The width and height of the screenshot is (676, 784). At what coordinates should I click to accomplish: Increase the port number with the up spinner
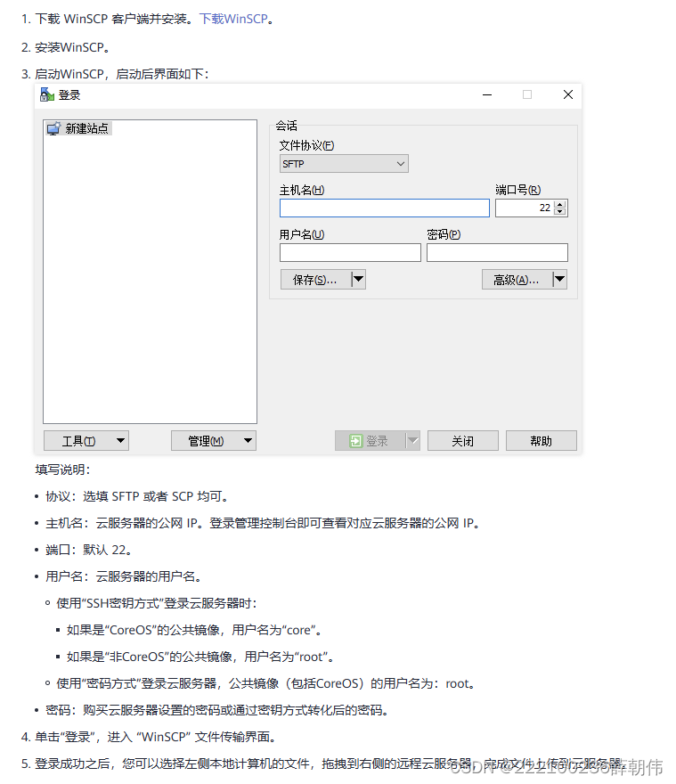(x=560, y=204)
